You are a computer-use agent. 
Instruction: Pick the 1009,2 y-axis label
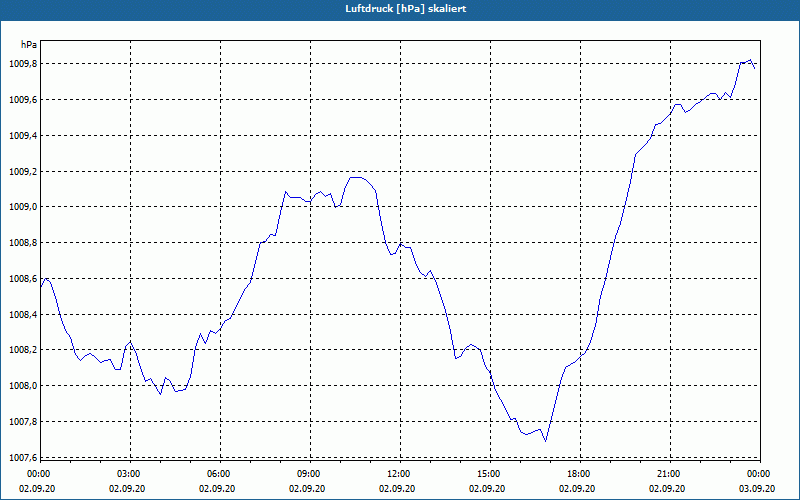[x=23, y=171]
